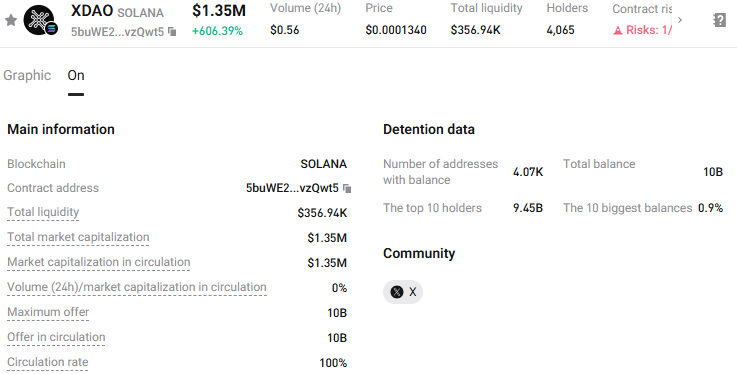Click the 10 biggest balances value 0.9%

[710, 208]
